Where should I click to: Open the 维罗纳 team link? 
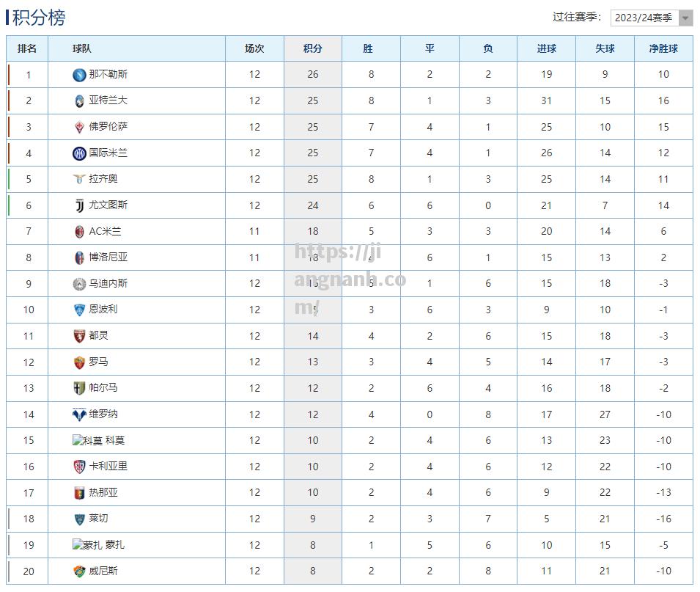pyautogui.click(x=103, y=414)
